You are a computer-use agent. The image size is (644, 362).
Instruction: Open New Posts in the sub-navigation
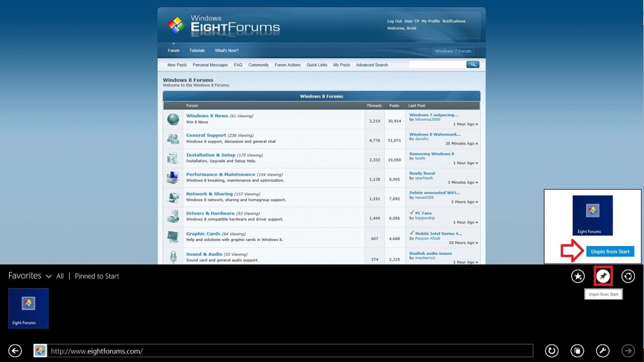[177, 65]
